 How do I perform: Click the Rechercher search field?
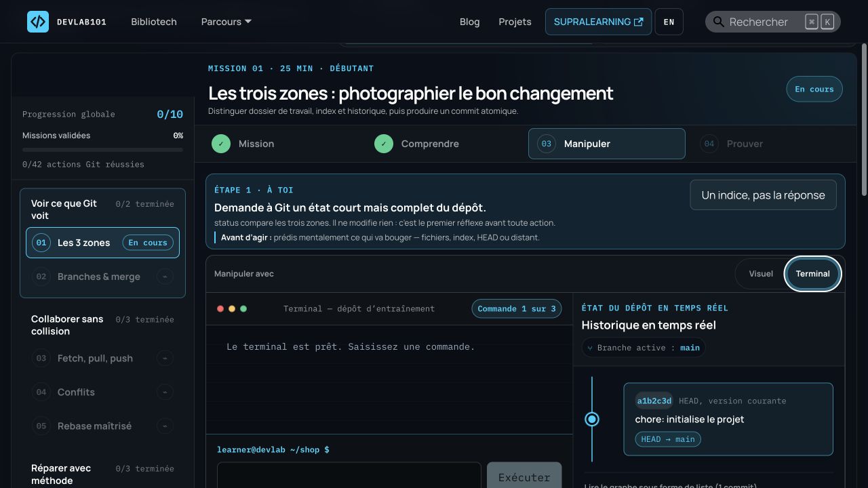773,22
